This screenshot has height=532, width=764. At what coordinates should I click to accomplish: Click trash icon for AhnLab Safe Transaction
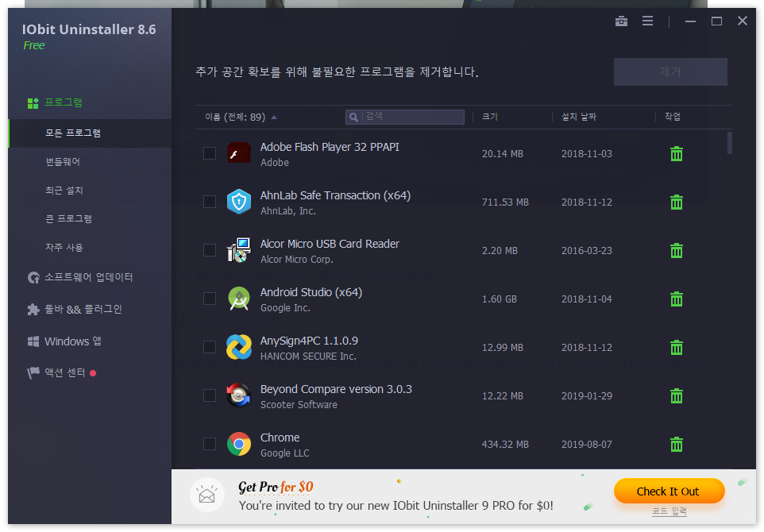tap(677, 202)
